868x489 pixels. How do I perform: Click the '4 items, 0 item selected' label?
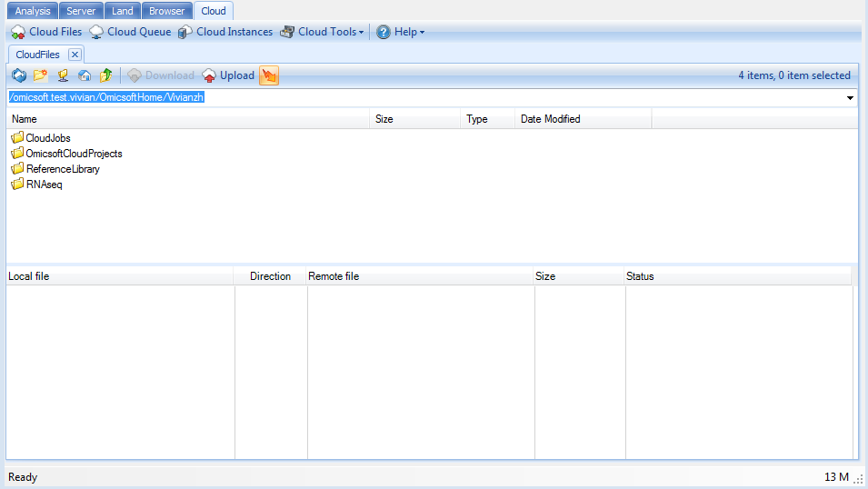pos(794,75)
